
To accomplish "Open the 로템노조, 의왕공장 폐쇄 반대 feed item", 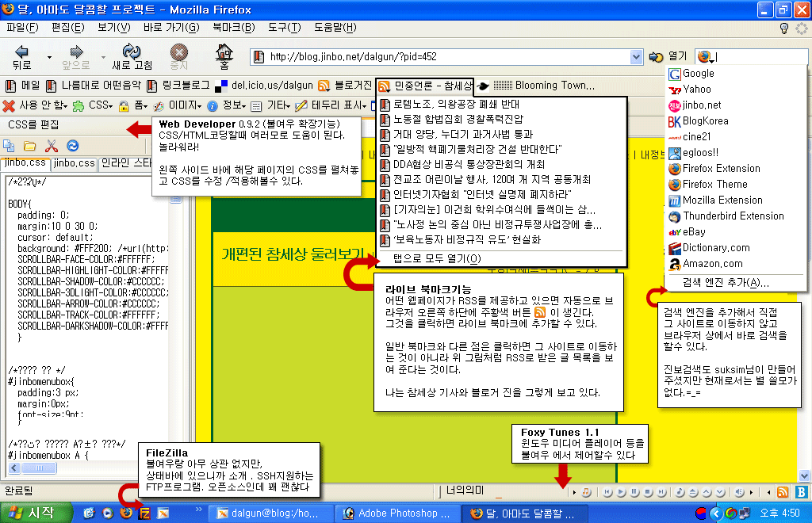I will pos(502,104).
